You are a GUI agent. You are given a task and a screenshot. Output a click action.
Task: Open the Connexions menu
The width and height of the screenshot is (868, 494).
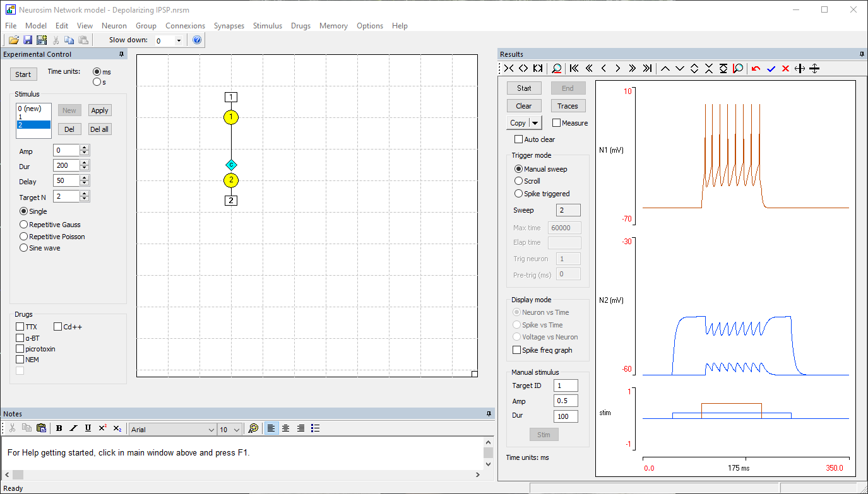point(185,26)
